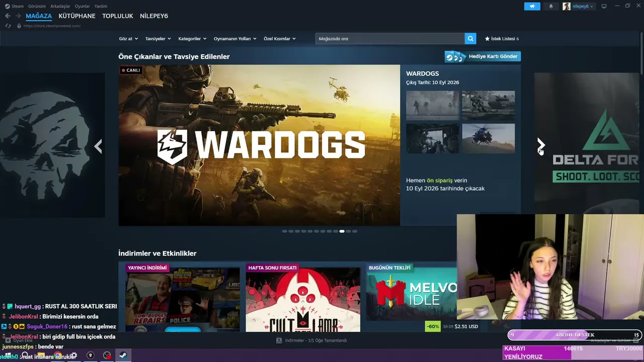Open the nilepey6 account dropdown
Image resolution: width=644 pixels, height=362 pixels.
coord(583,6)
